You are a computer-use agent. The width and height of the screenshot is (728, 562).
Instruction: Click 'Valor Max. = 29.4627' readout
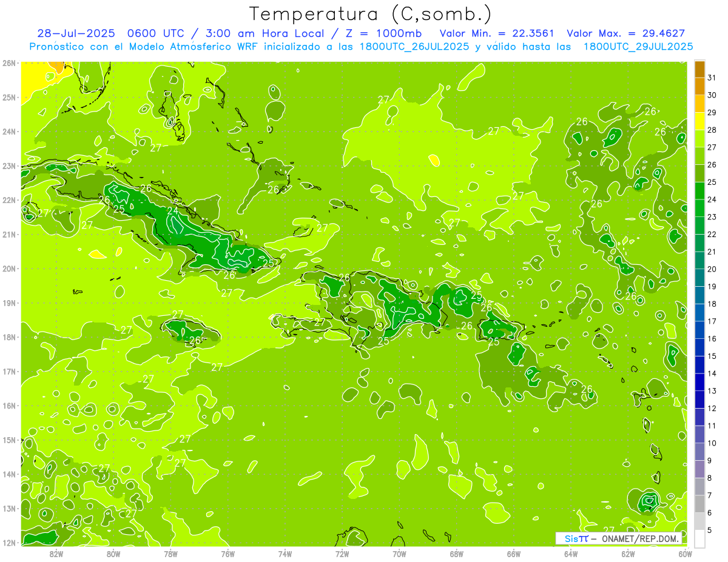click(x=626, y=33)
